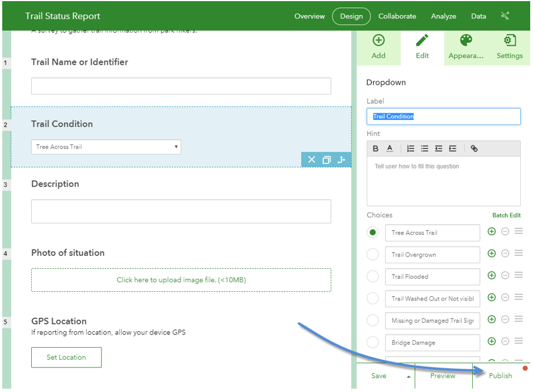Click the share icon in the header
The width and height of the screenshot is (533, 392).
505,16
